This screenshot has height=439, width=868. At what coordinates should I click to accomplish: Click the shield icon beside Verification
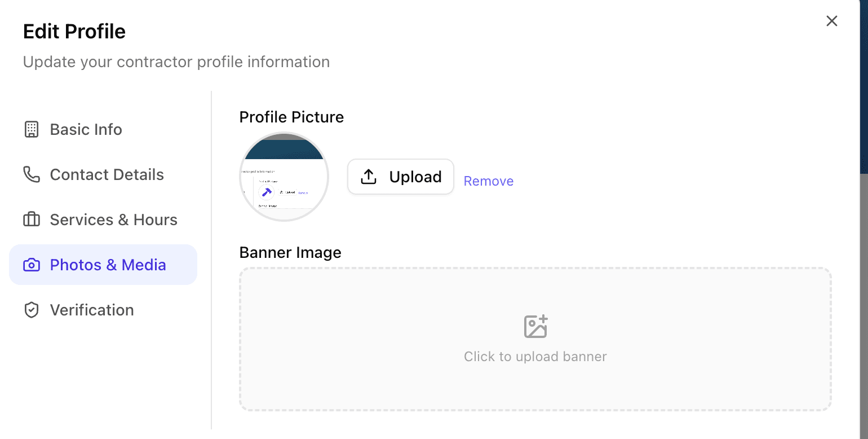[32, 310]
